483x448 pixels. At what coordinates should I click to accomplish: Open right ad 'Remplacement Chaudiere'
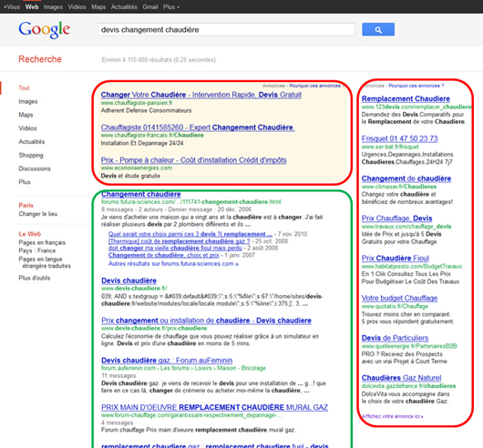click(406, 98)
